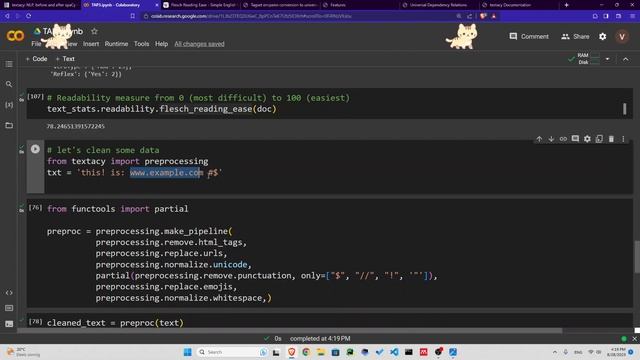The image size is (640, 360).
Task: Open the terminal icon in left sidebar
Action: [x=9, y=324]
